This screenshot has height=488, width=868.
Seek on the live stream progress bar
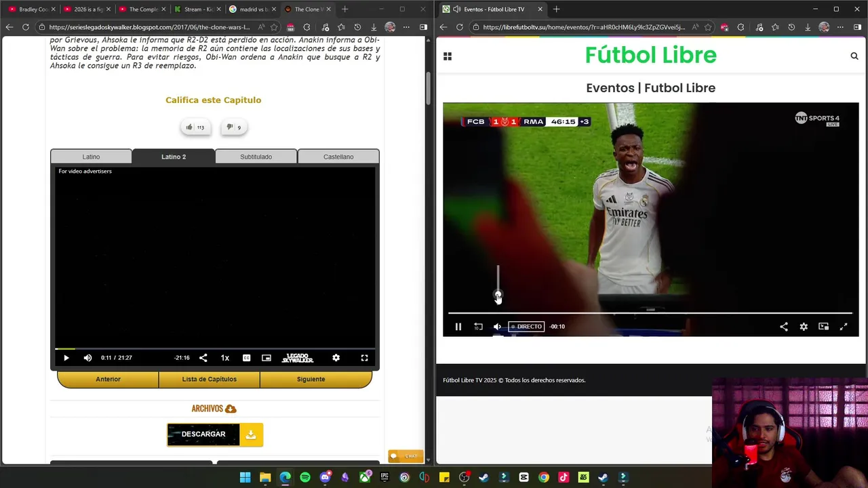pyautogui.click(x=650, y=313)
